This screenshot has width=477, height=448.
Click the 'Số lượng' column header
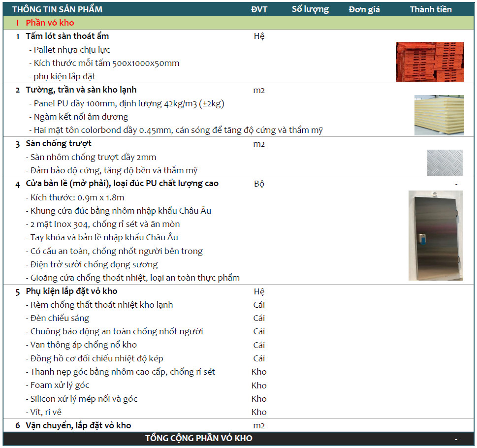click(310, 9)
